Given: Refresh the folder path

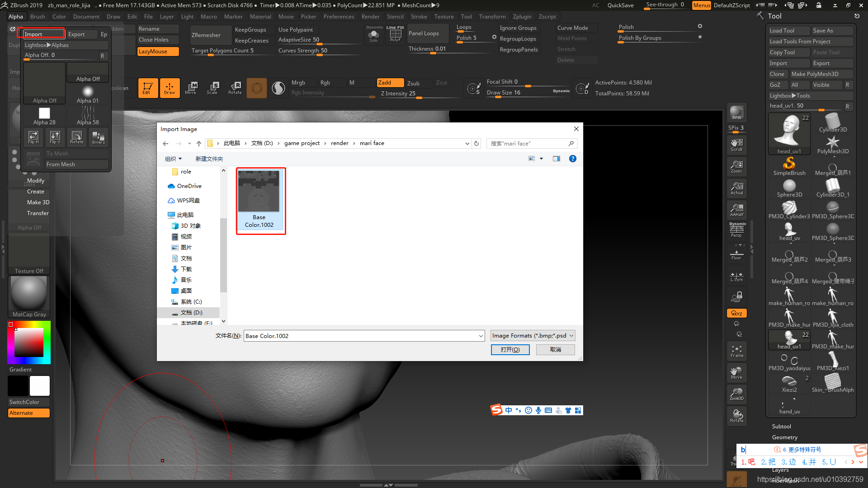Looking at the screenshot, I should (x=476, y=143).
